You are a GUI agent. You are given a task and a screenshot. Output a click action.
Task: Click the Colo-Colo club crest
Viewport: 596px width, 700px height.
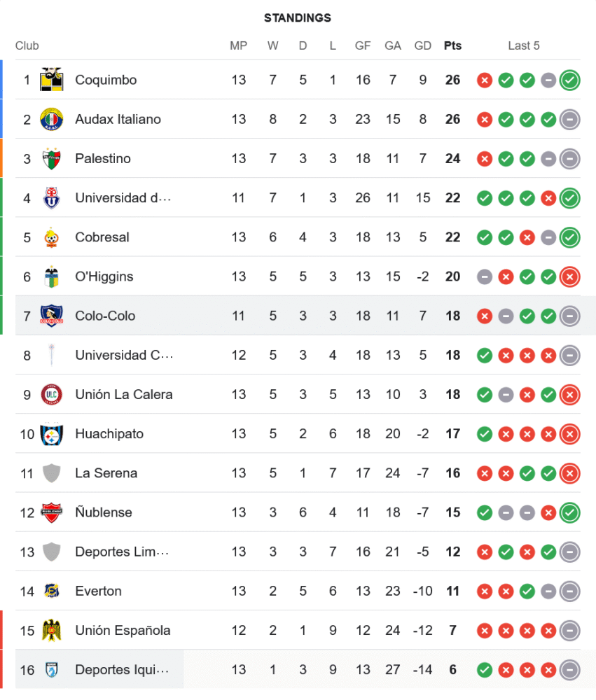[52, 316]
